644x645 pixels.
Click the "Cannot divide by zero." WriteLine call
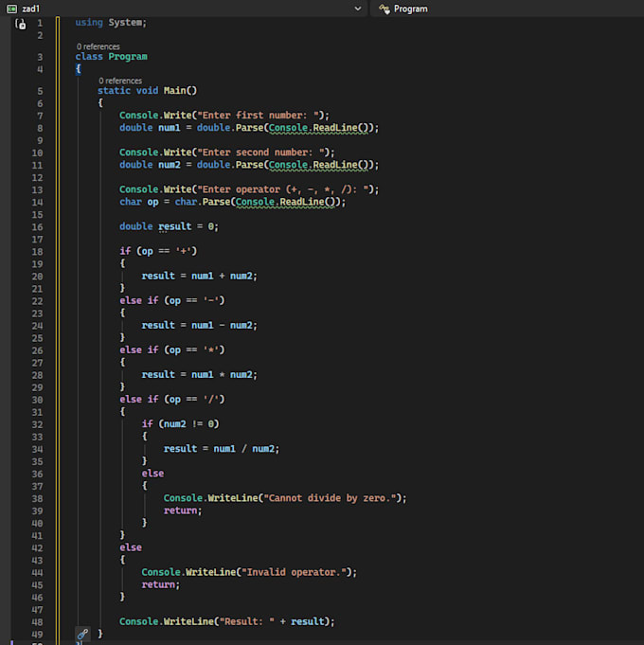pyautogui.click(x=285, y=498)
